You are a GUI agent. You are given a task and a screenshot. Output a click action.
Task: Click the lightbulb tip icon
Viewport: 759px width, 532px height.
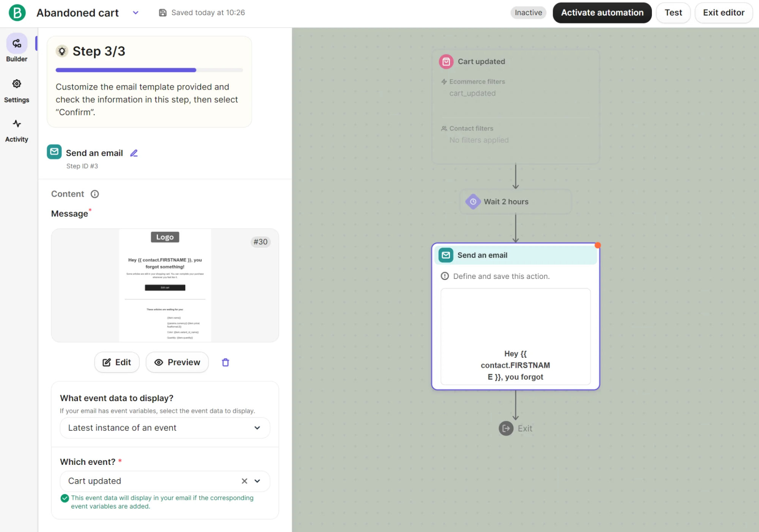point(62,51)
